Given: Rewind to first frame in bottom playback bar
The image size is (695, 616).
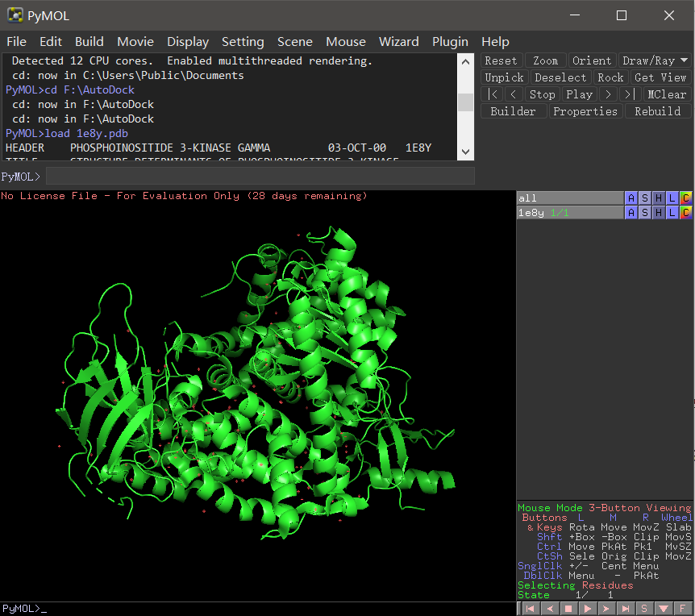Looking at the screenshot, I should point(530,609).
